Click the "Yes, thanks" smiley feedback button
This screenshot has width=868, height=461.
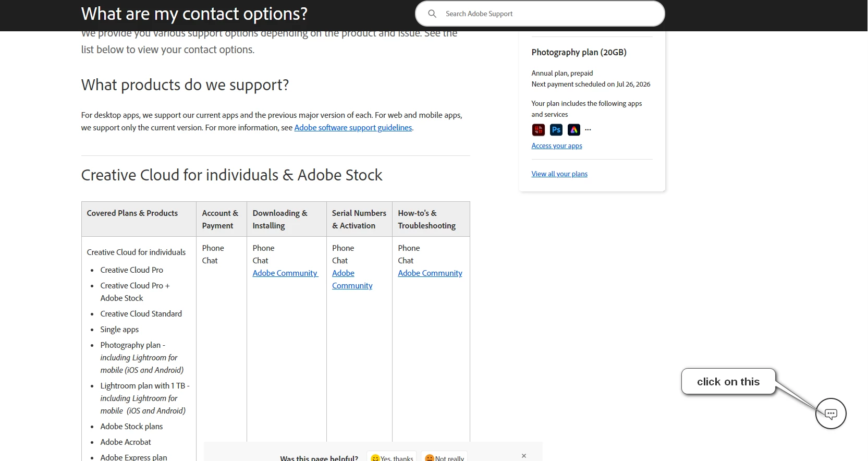pyautogui.click(x=392, y=457)
